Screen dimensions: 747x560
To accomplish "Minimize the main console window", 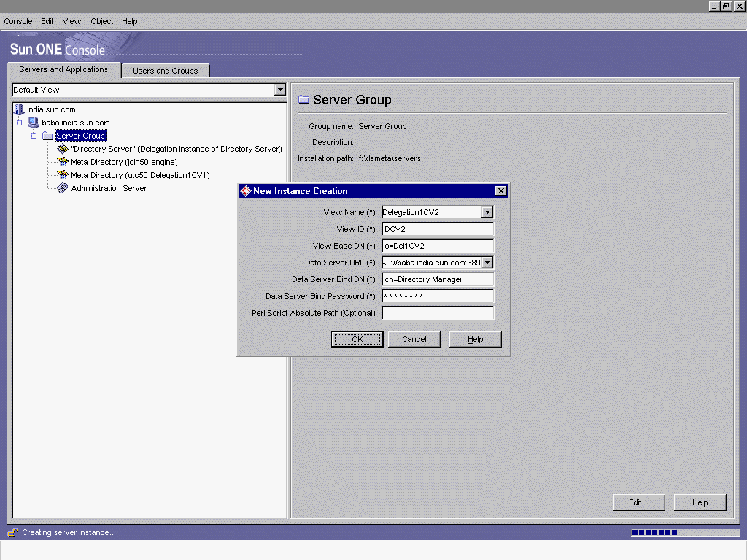I will (x=714, y=6).
